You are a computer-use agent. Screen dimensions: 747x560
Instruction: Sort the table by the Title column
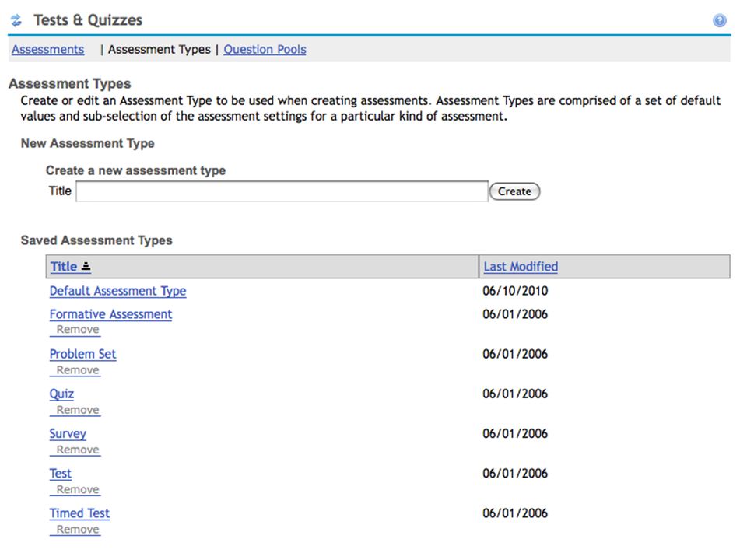click(64, 266)
